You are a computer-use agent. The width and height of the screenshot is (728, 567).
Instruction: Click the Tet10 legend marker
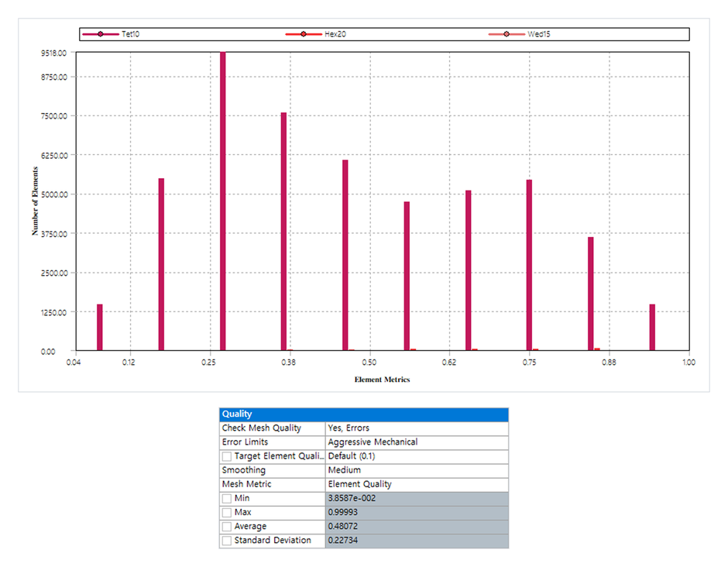(100, 34)
